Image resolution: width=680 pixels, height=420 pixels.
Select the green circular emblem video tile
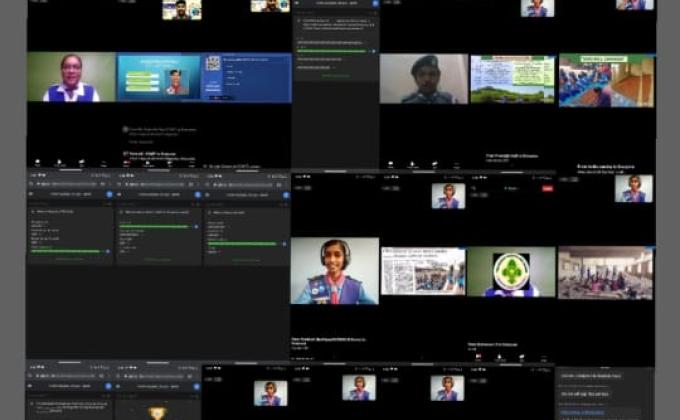pos(511,271)
